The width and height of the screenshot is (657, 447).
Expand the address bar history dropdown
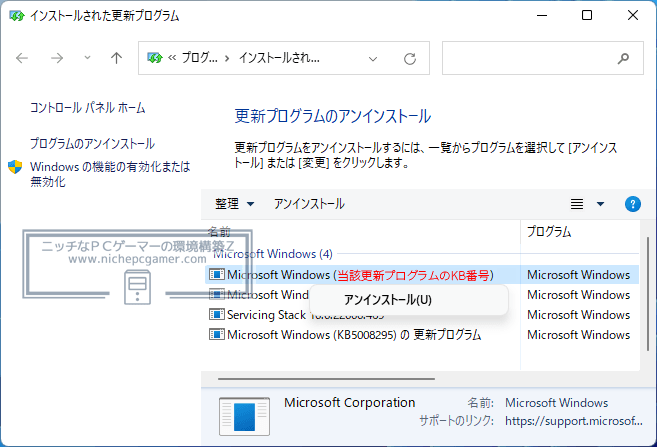372,59
